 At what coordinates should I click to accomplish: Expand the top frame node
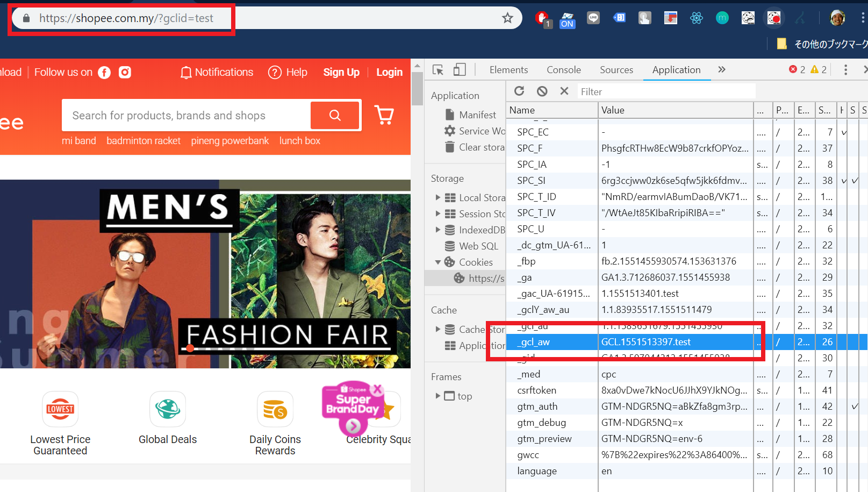(x=437, y=396)
